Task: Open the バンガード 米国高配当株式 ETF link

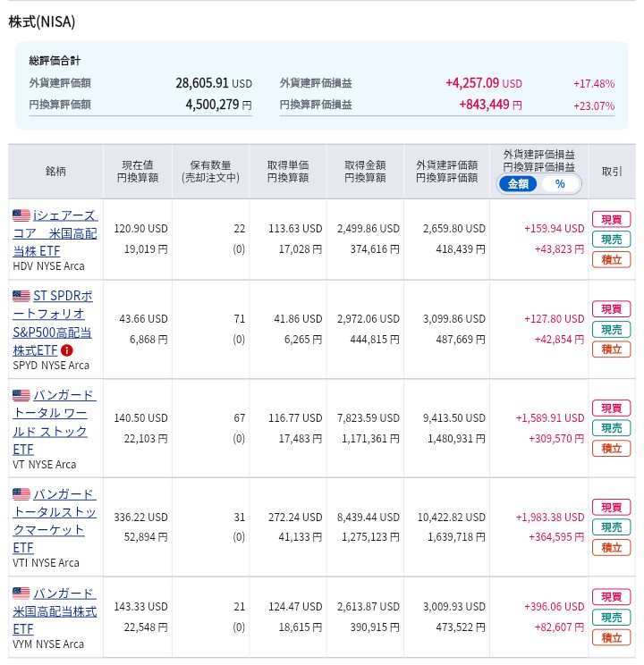Action: click(x=55, y=611)
